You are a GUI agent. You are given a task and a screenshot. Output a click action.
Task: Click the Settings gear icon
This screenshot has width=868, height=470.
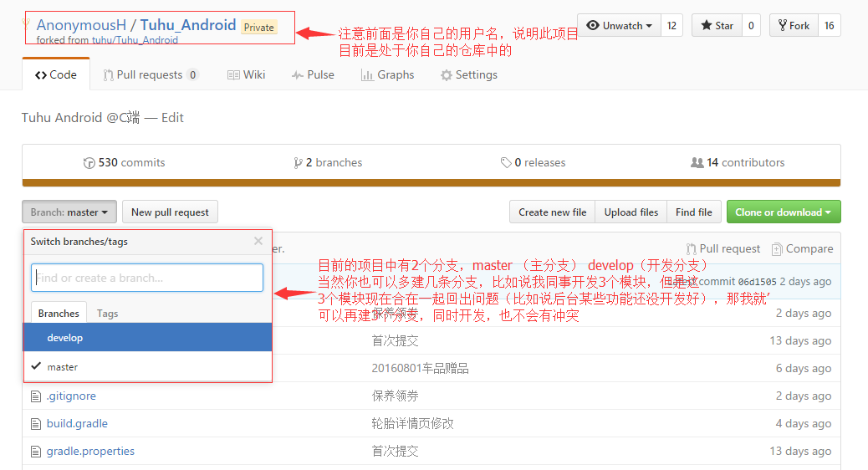pyautogui.click(x=447, y=75)
